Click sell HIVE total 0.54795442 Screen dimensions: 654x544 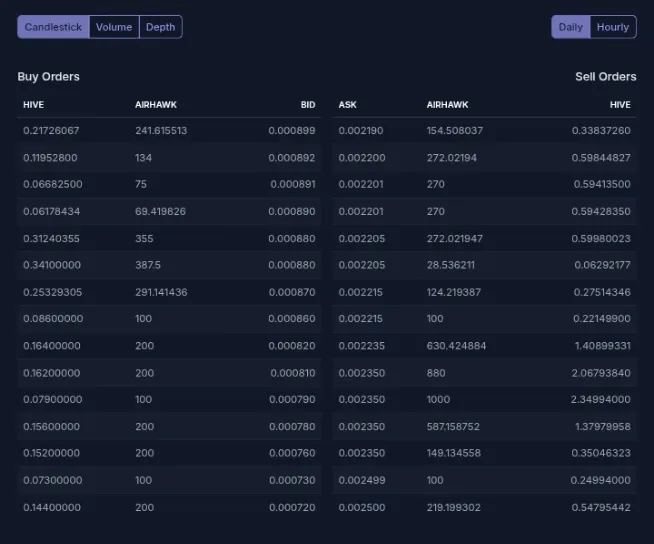pyautogui.click(x=601, y=507)
